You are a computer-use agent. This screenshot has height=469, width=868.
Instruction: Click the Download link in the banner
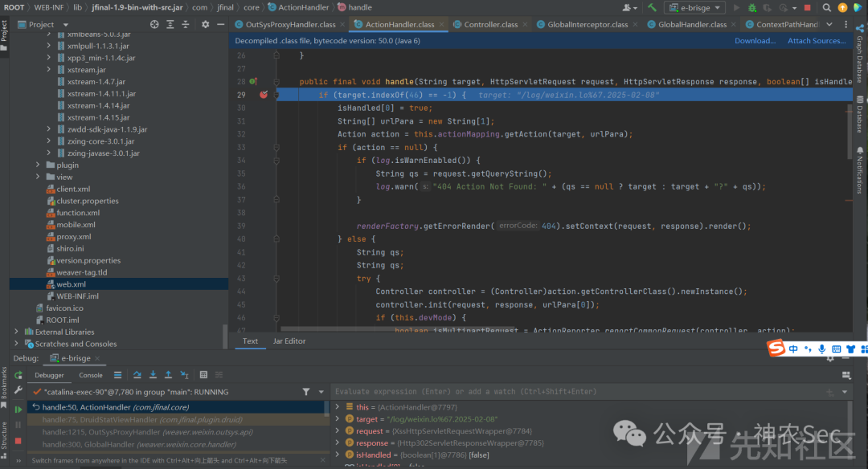tap(755, 41)
